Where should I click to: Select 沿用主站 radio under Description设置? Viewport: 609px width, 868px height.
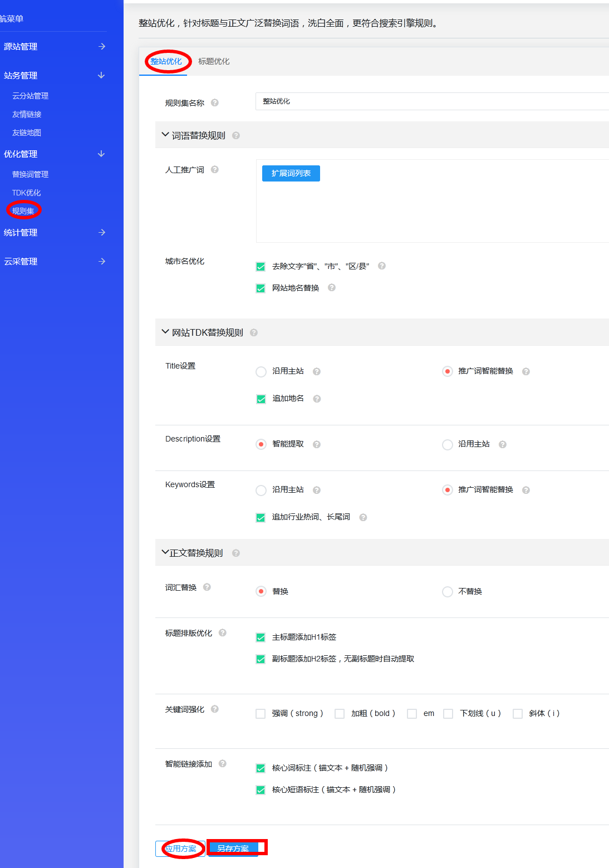[x=447, y=445]
